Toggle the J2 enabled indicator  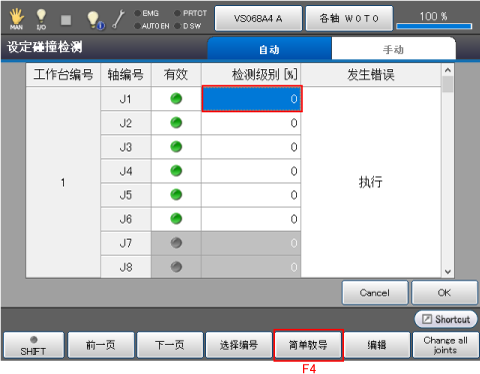(x=176, y=123)
